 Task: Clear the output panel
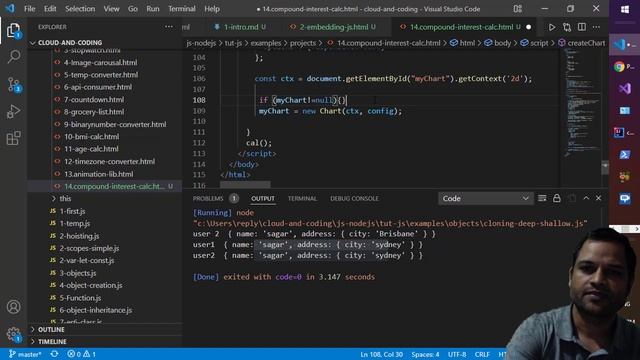pos(542,198)
